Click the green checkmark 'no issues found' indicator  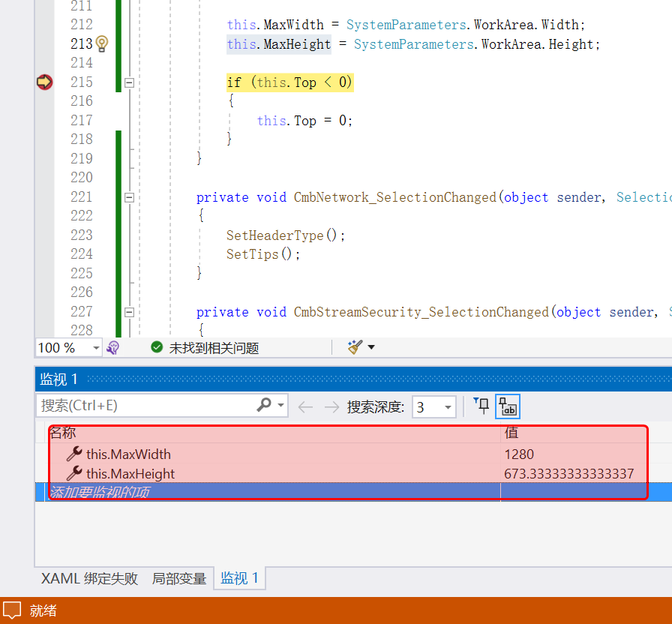tap(157, 347)
